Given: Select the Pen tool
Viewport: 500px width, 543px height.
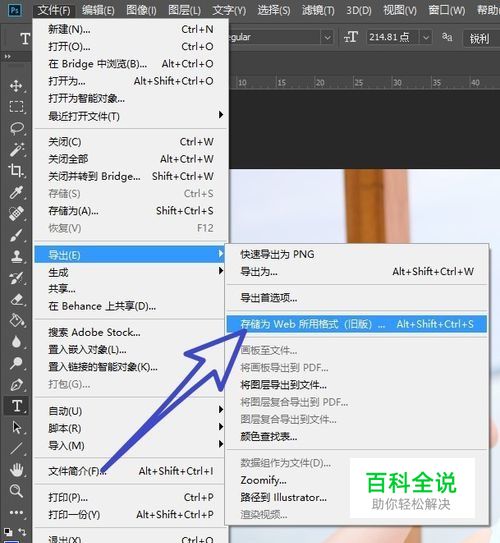Looking at the screenshot, I should pyautogui.click(x=16, y=384).
